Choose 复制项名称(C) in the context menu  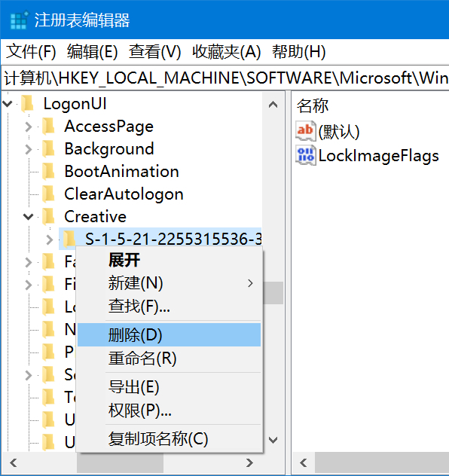click(169, 439)
